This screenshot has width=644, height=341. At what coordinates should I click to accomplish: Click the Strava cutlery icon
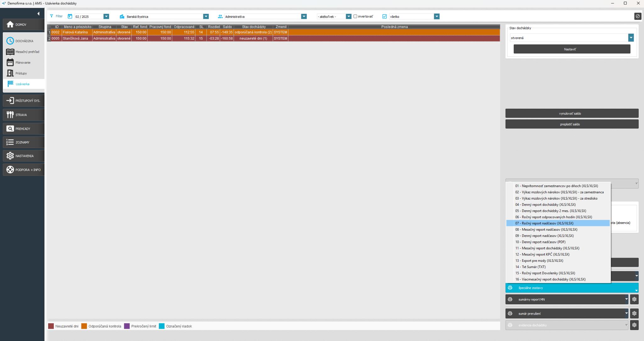10,115
